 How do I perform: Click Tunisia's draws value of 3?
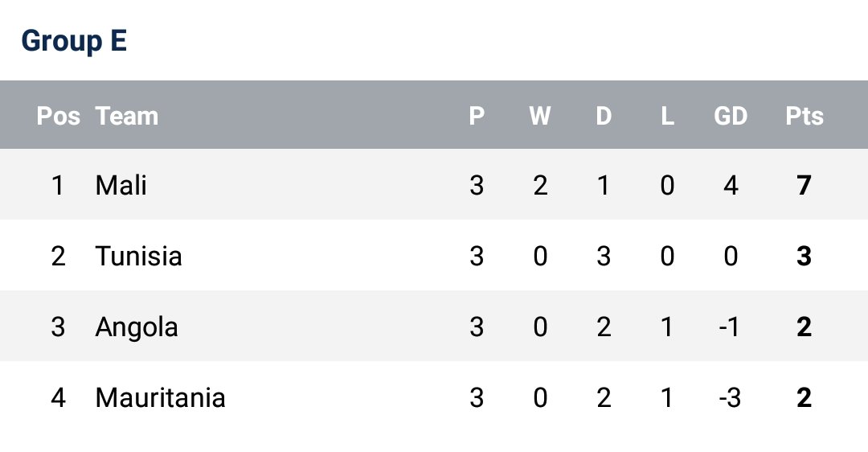pyautogui.click(x=604, y=257)
